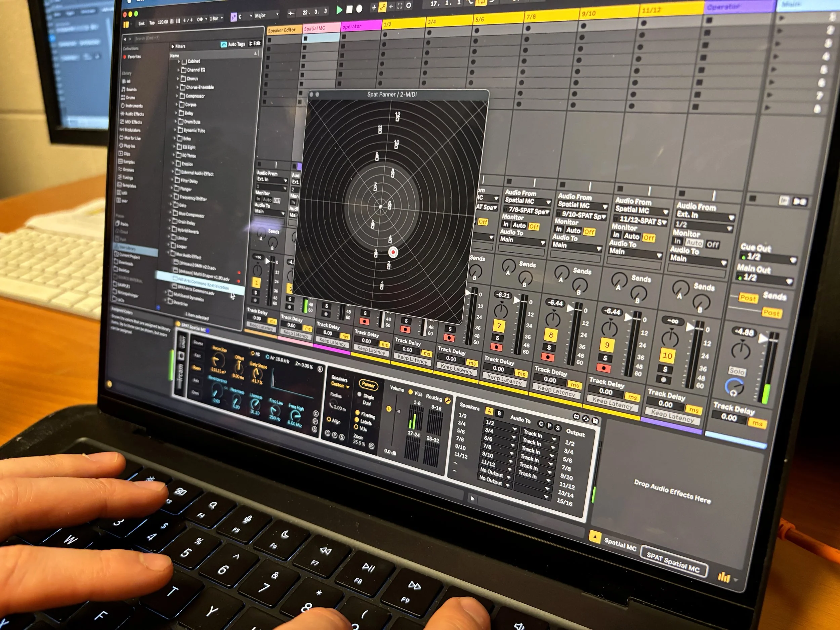840x630 pixels.
Task: Click the refresh arrows icon in Speakers panel
Action: pyautogui.click(x=586, y=419)
